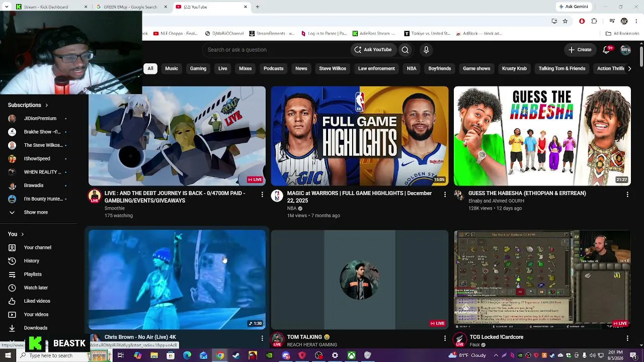644x362 pixels.
Task: Click the Windows Start button
Action: click(x=7, y=355)
